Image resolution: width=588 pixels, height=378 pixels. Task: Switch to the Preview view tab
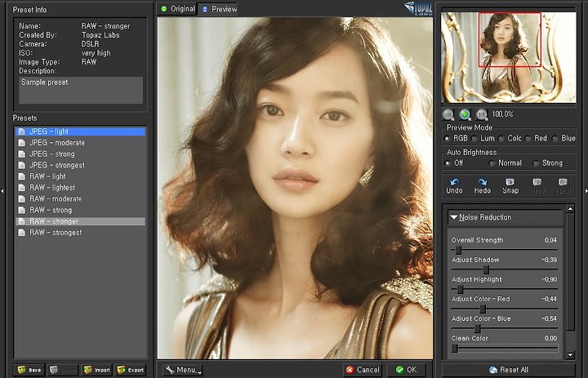(x=218, y=9)
